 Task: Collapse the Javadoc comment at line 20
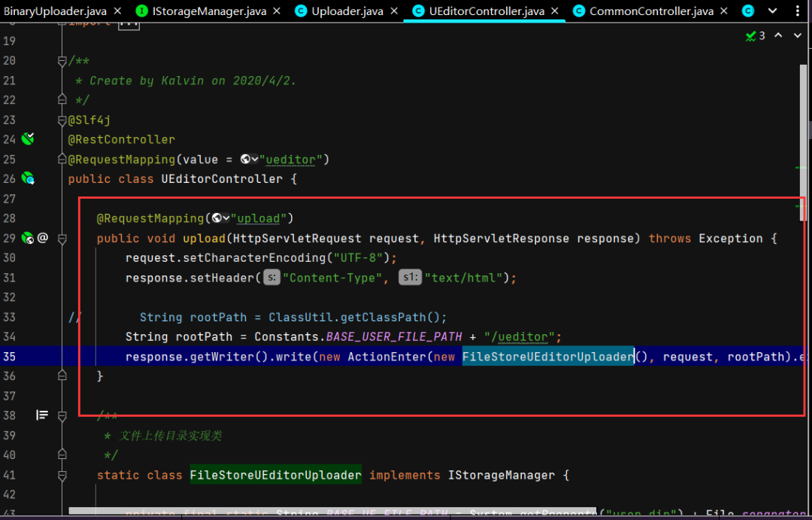62,61
